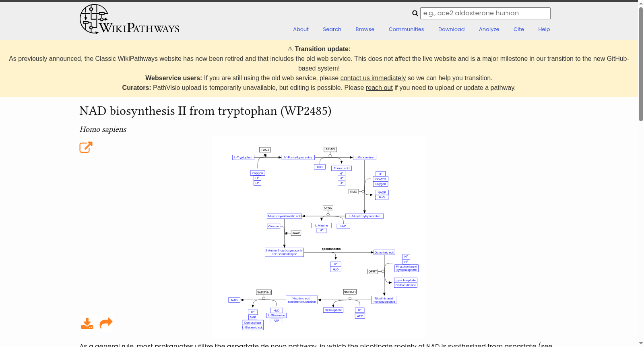The image size is (644, 347).
Task: Open pathway in new window icon
Action: click(86, 147)
